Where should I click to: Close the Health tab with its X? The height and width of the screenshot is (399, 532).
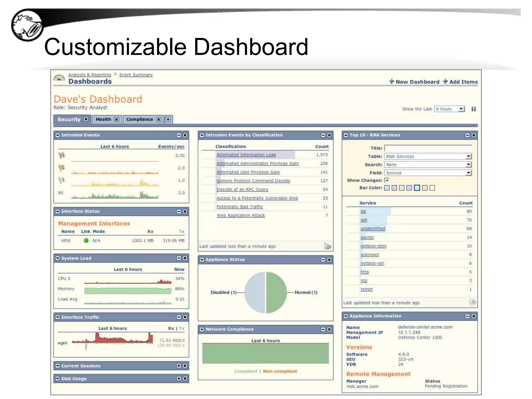pos(117,119)
